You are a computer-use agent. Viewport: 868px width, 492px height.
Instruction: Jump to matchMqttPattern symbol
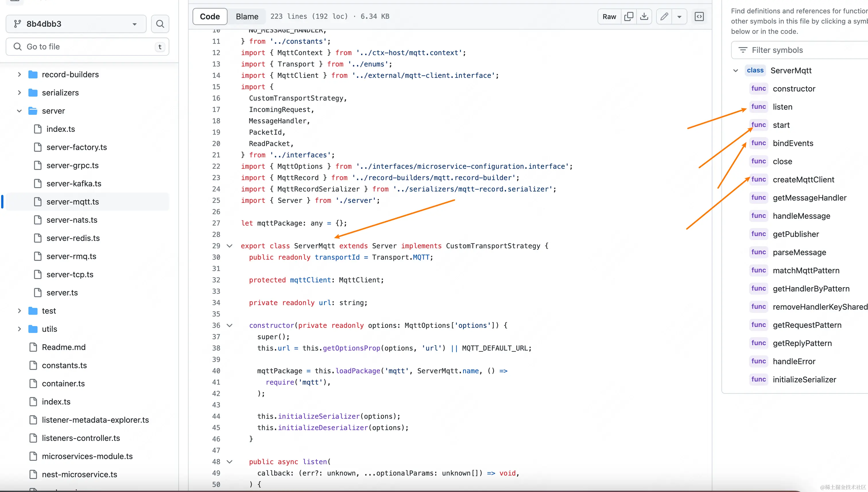coord(806,271)
